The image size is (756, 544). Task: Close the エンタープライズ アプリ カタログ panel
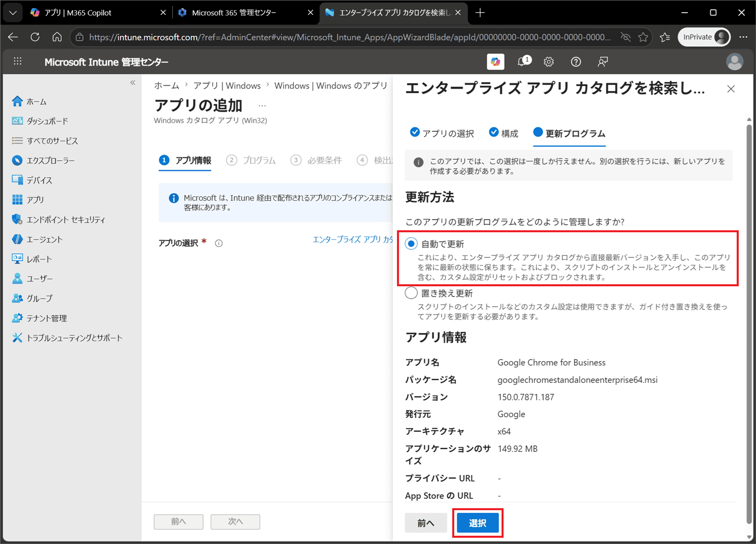pyautogui.click(x=731, y=89)
